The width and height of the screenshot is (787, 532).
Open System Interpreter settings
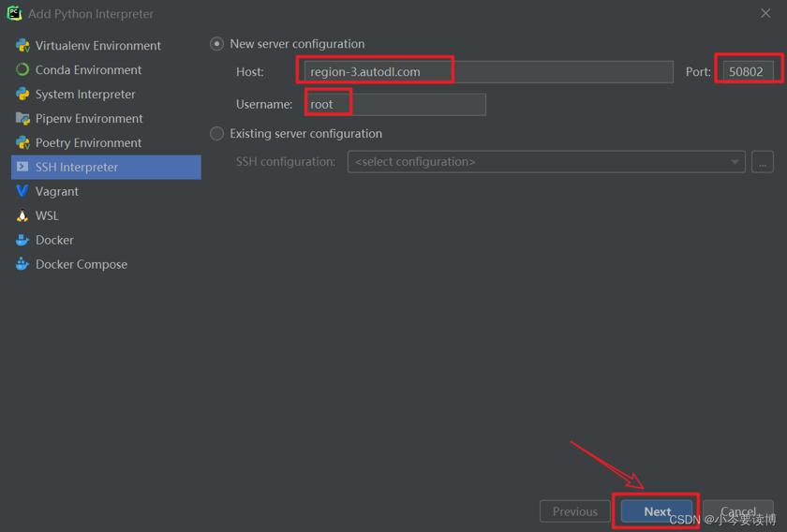click(106, 94)
